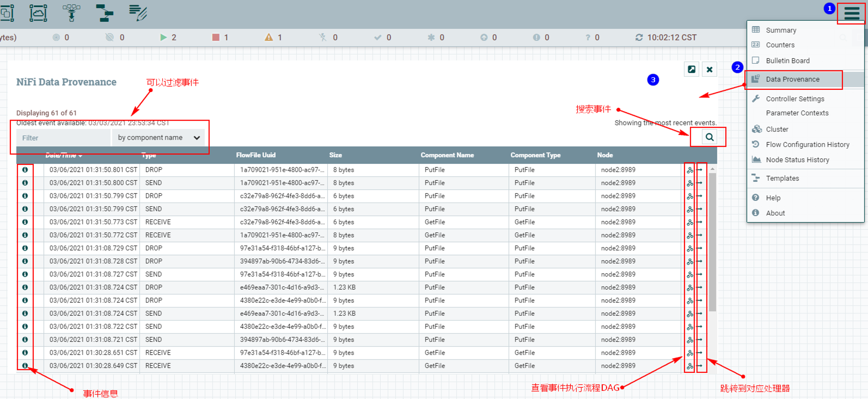The height and width of the screenshot is (399, 868).
Task: Click the provenance table vertical scrollbar
Action: tap(712, 242)
